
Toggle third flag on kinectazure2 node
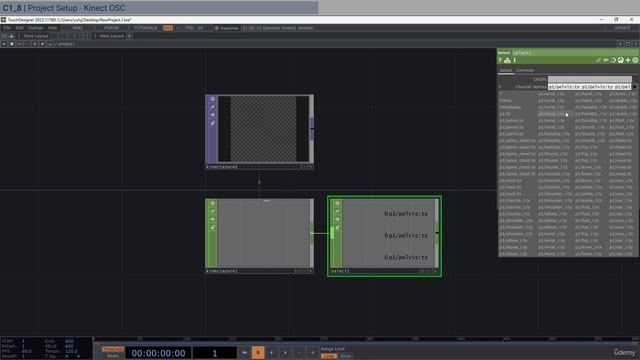212,115
